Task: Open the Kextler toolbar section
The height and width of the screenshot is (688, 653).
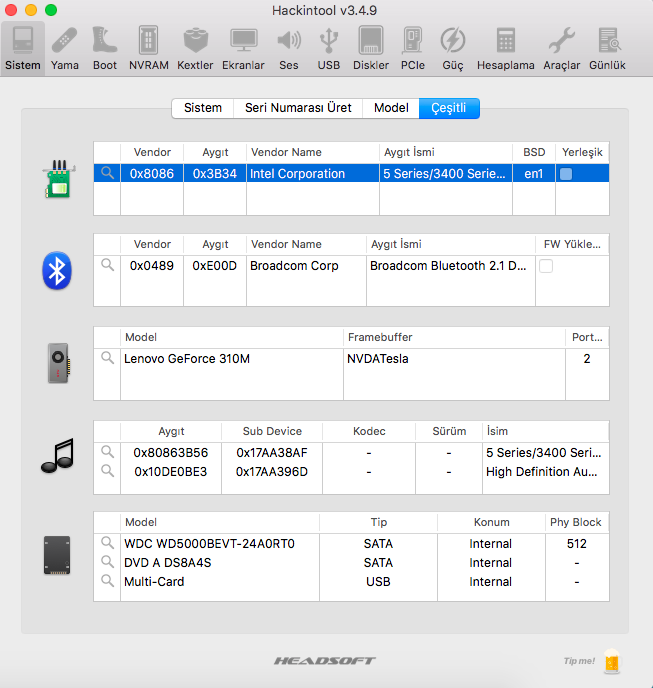Action: 195,47
